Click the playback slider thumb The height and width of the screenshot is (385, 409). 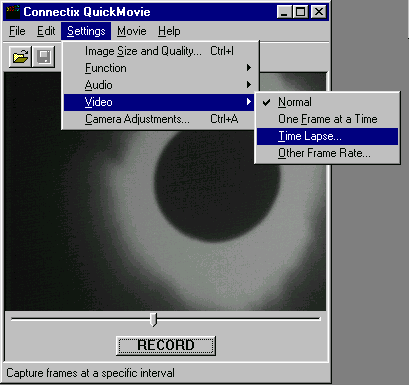coord(153,319)
